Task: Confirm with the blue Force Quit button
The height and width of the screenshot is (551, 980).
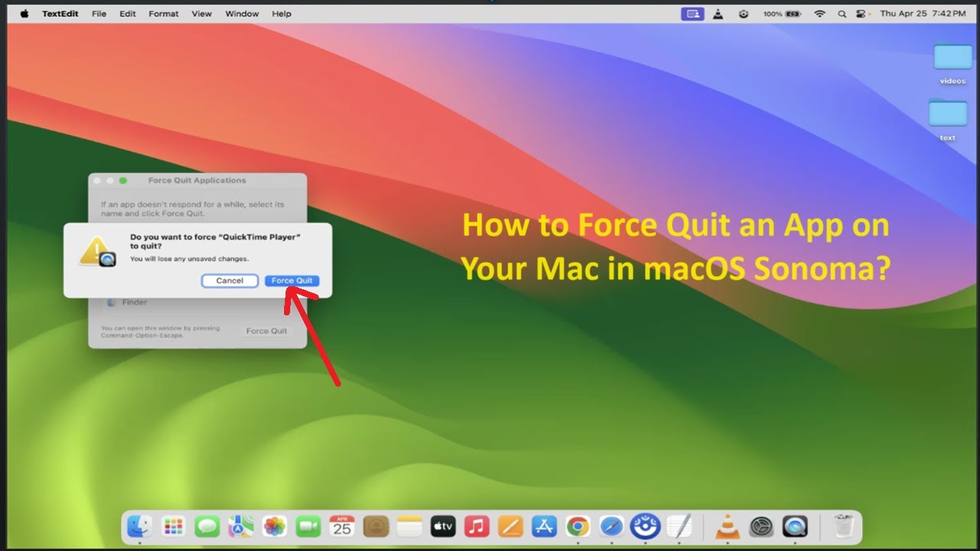Action: [292, 281]
